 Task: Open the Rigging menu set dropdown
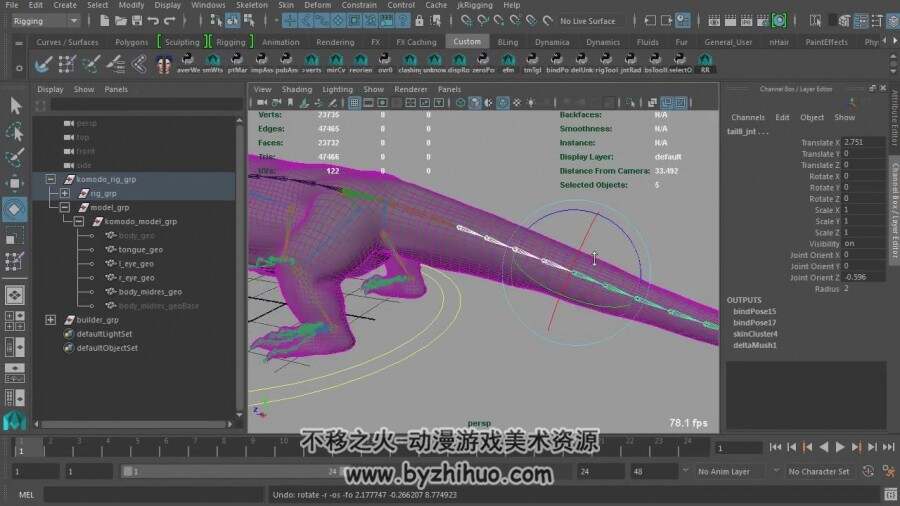click(40, 21)
